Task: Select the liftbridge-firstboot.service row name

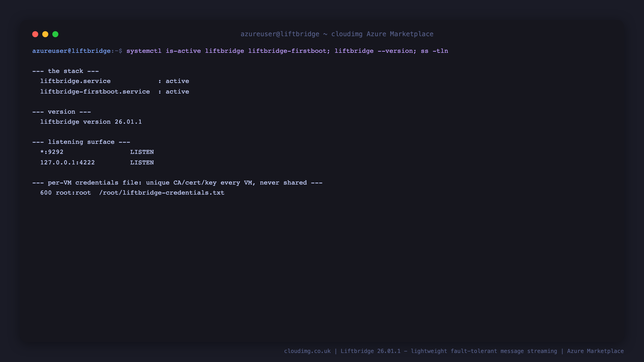Action: pos(95,92)
